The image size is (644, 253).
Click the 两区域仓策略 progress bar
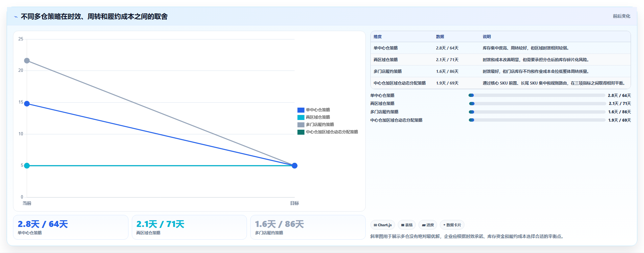click(x=537, y=104)
